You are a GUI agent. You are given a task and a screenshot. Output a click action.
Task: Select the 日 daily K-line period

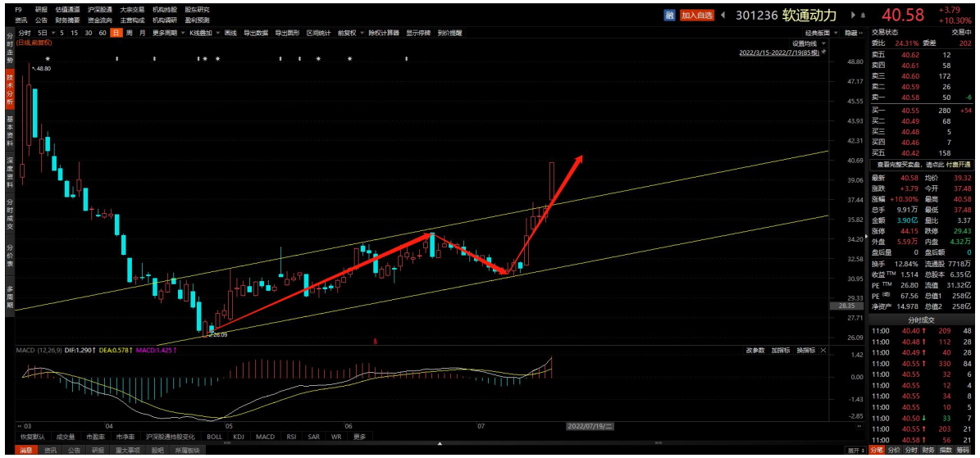[116, 33]
